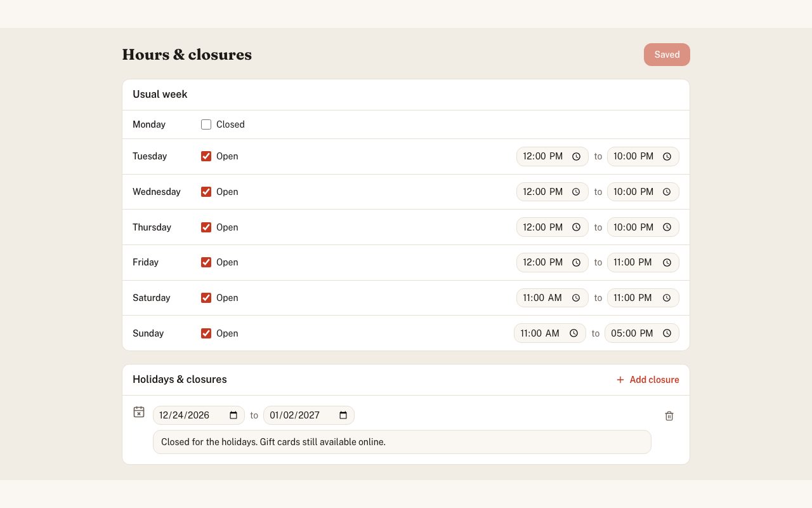Uncheck the Tuesday Open checkbox
This screenshot has height=508, width=812.
pyautogui.click(x=206, y=156)
